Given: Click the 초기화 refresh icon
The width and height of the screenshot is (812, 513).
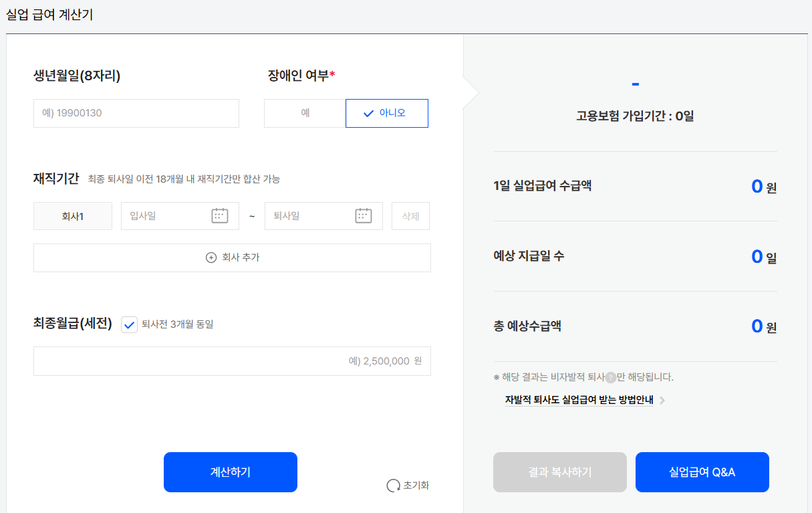Looking at the screenshot, I should coord(393,486).
